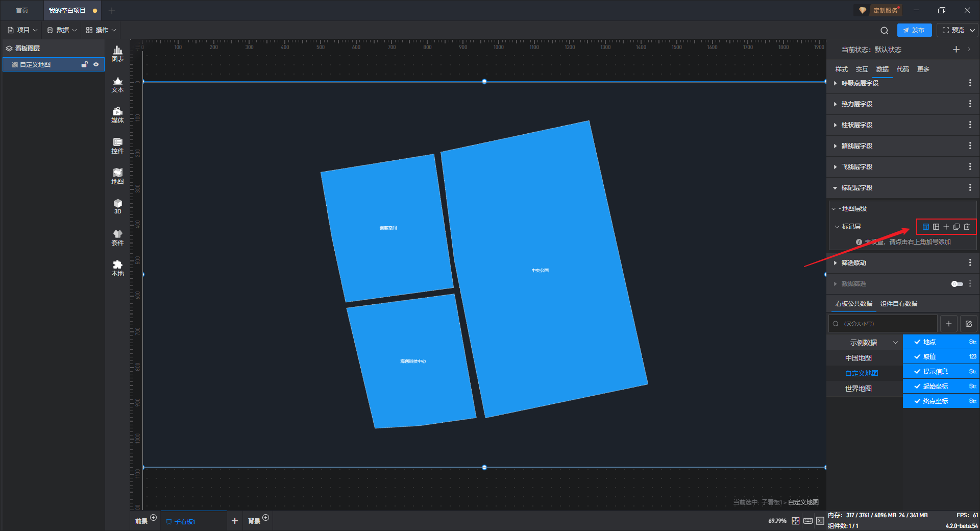Select 世界地图 in the data list
The image size is (980, 531).
859,389
